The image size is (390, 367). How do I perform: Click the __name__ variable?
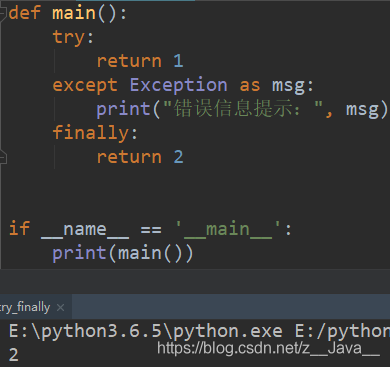click(x=85, y=229)
